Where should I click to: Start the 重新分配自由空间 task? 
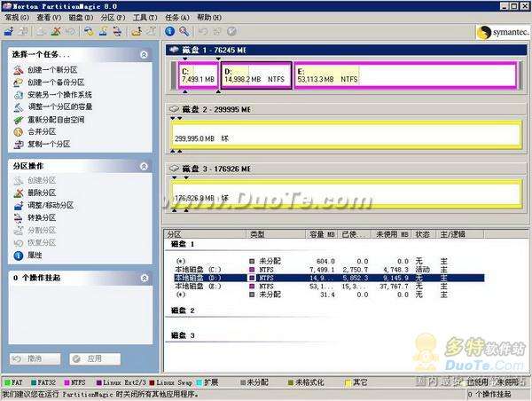56,120
